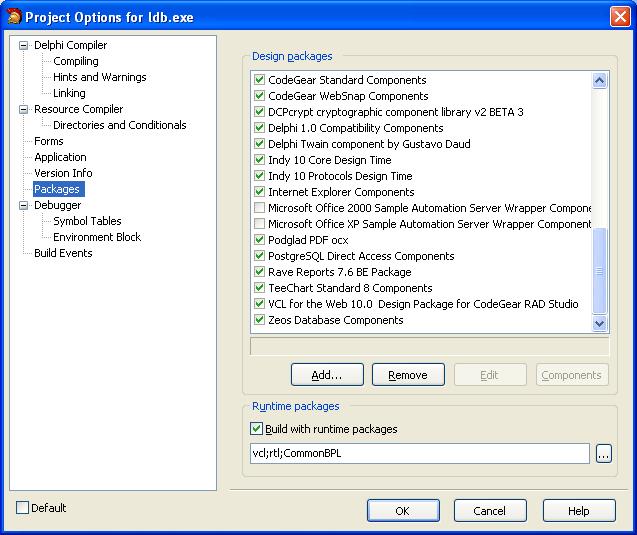Open Version Info page
This screenshot has height=535, width=637.
(63, 173)
